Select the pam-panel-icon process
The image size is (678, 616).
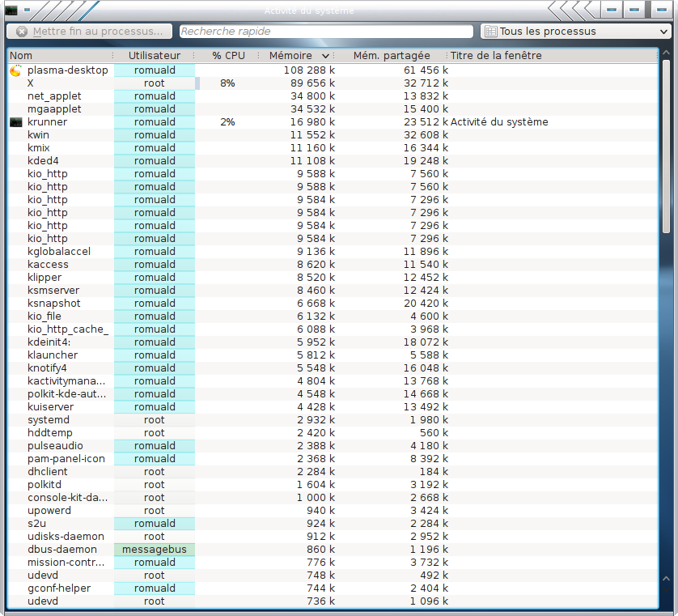66,460
